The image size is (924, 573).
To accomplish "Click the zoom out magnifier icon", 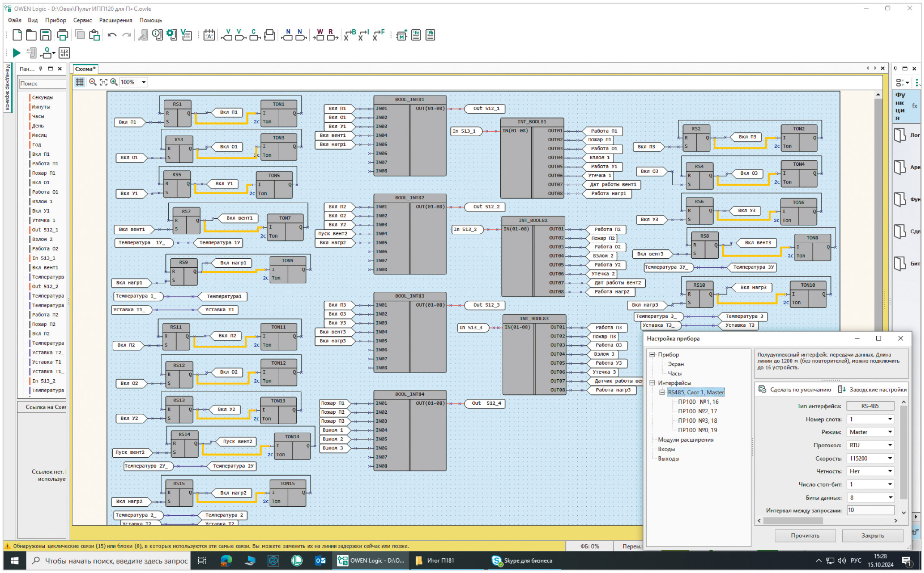I will tap(92, 82).
